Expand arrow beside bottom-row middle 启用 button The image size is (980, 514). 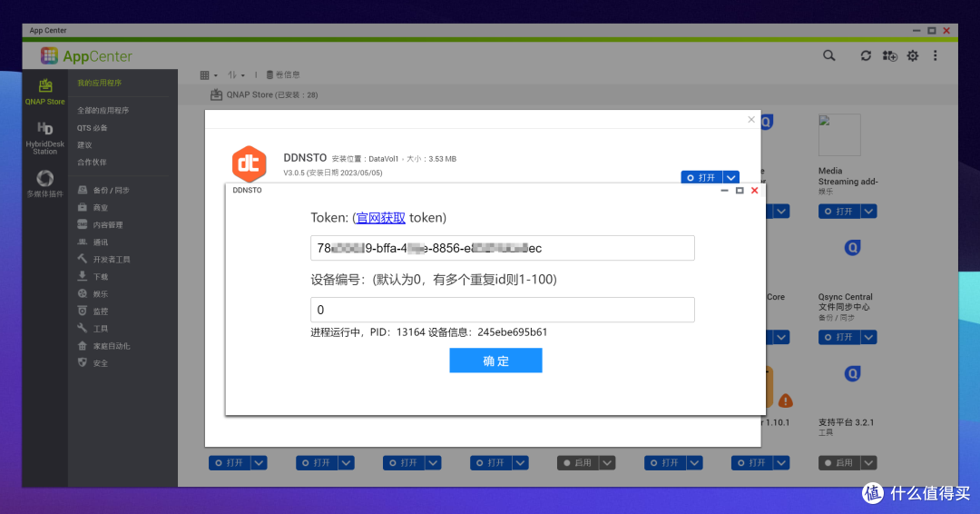click(607, 463)
